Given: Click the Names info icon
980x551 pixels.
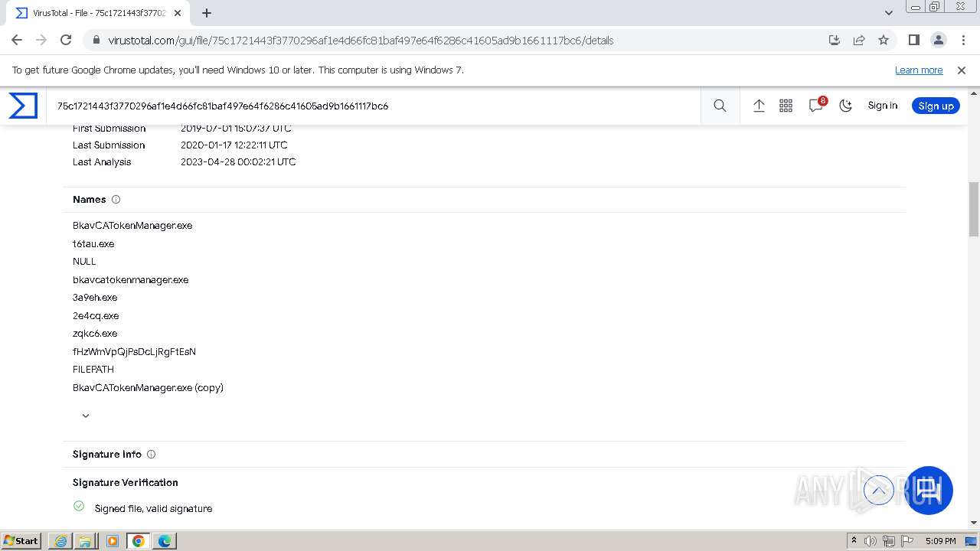Looking at the screenshot, I should pyautogui.click(x=116, y=200).
